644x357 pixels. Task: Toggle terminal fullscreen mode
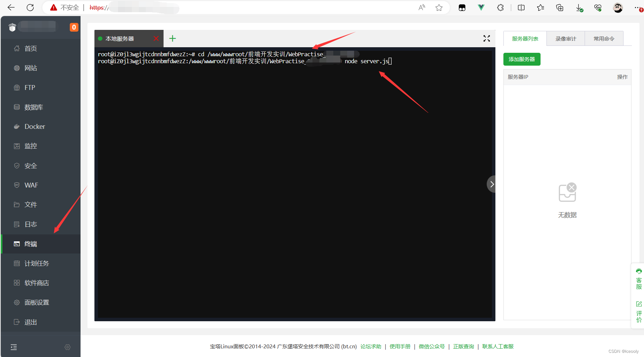487,39
